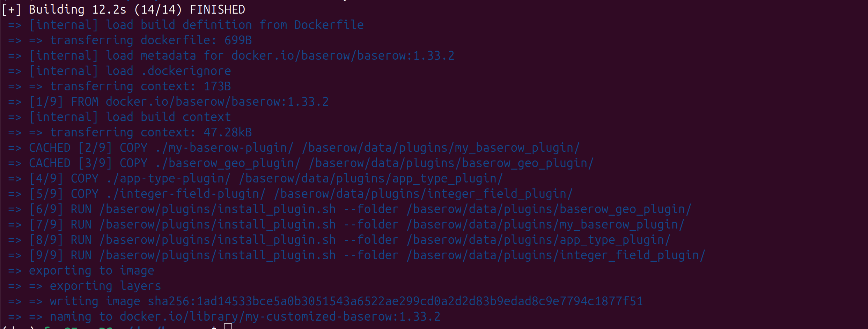Click the naming to my-customized-baserow:1.33.2 line

pos(224,316)
